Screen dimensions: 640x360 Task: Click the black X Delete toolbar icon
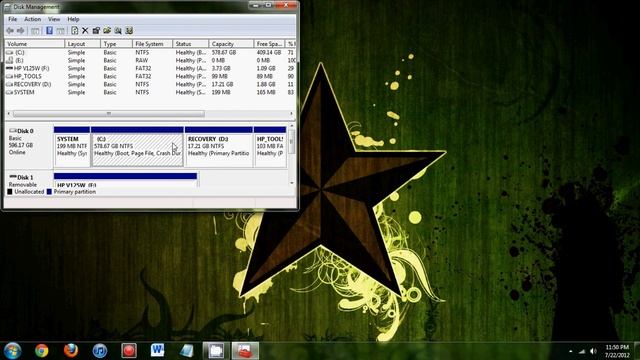click(85, 31)
